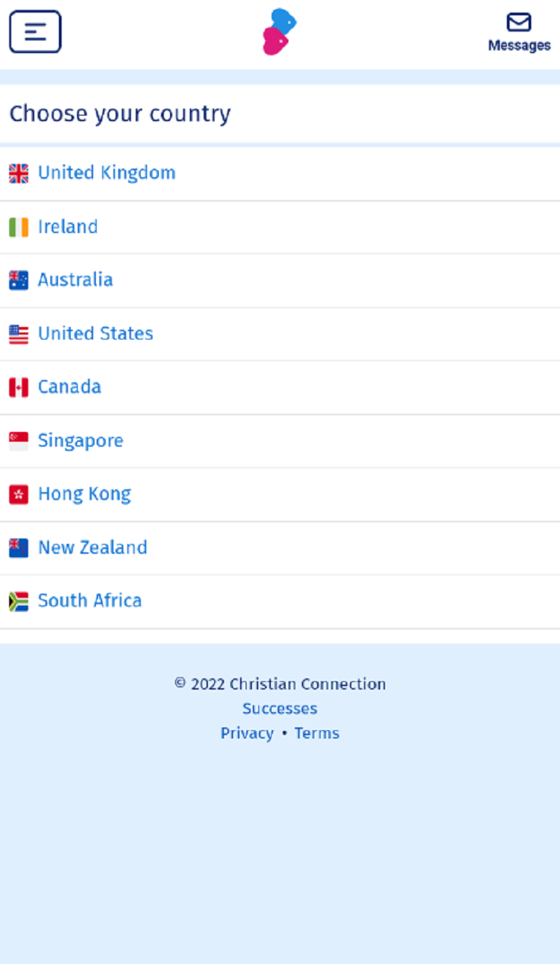Open the Terms footer link
Viewport: 560px width, 964px height.
(x=316, y=733)
